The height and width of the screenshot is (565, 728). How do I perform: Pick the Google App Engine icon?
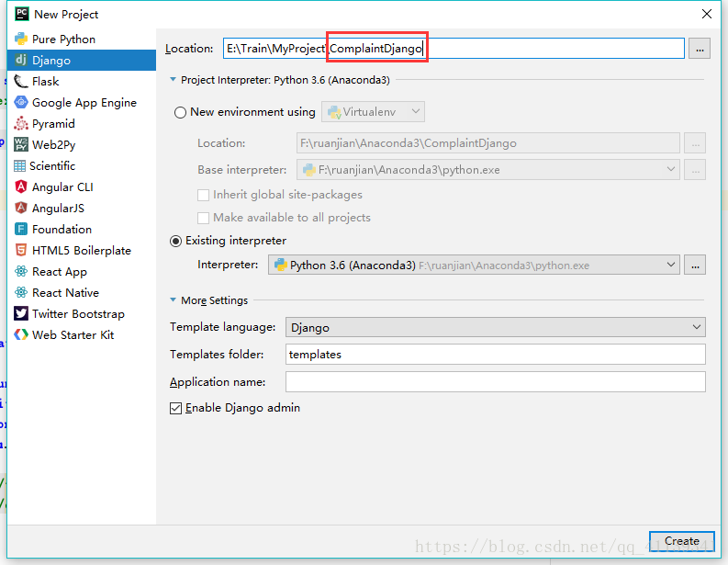click(x=21, y=102)
